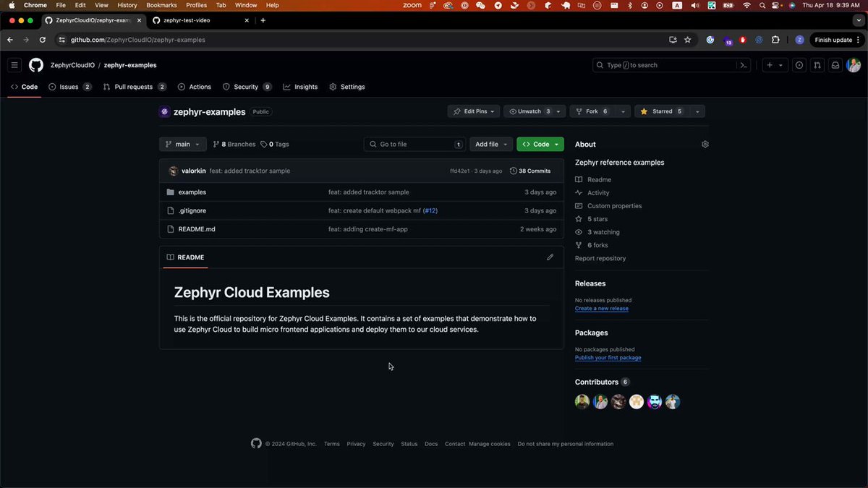Open the Chrome extensions puzzle icon
This screenshot has height=488, width=868.
[775, 40]
